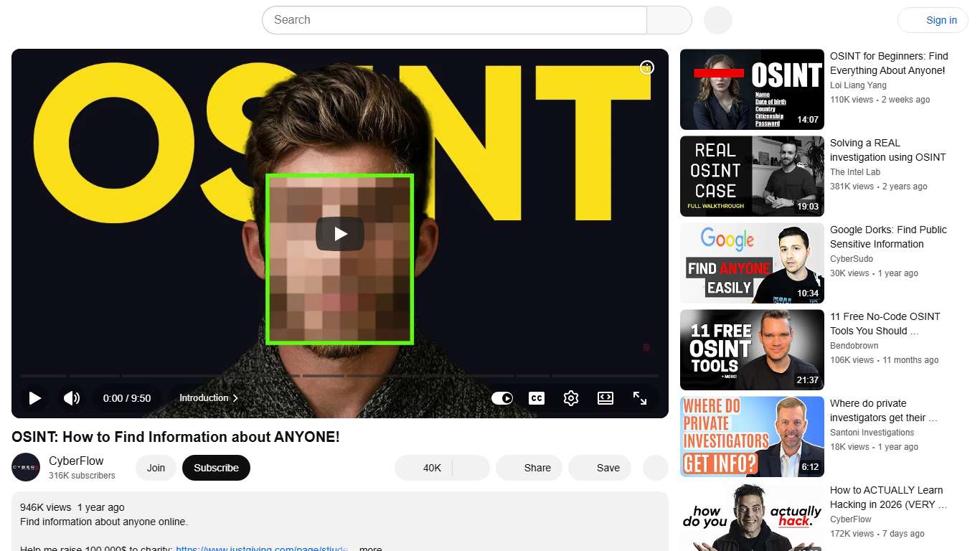
Task: Click the Join membership button
Action: click(x=156, y=467)
